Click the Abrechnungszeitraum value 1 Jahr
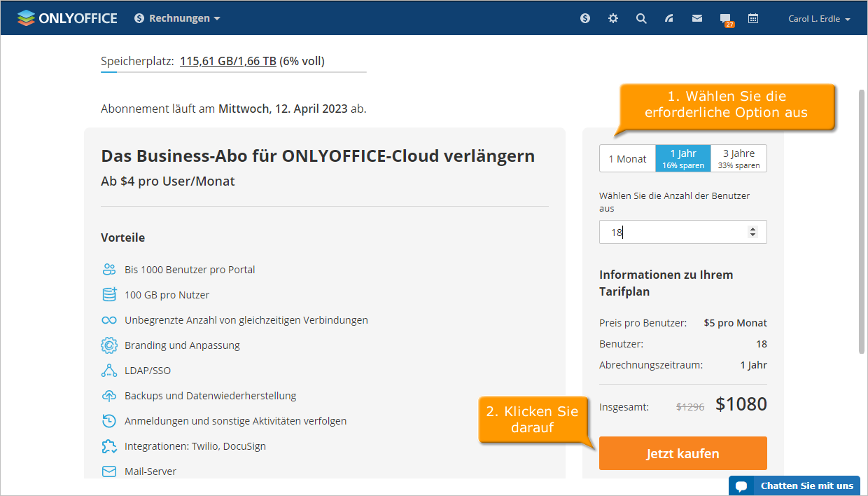The image size is (868, 496). coord(754,365)
